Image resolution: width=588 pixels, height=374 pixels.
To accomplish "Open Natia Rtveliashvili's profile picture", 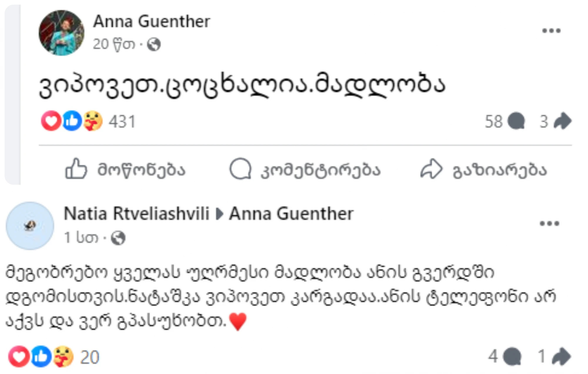I will tap(30, 226).
